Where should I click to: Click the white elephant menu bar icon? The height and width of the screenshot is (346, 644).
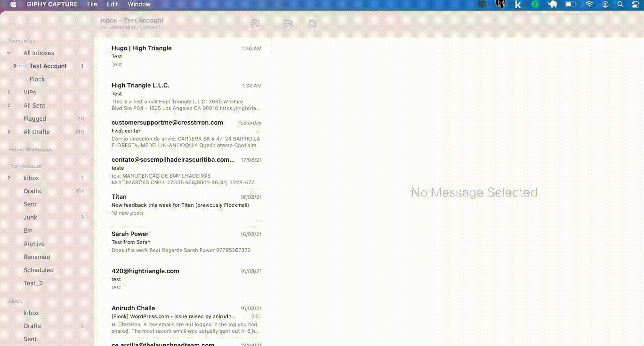pyautogui.click(x=553, y=4)
